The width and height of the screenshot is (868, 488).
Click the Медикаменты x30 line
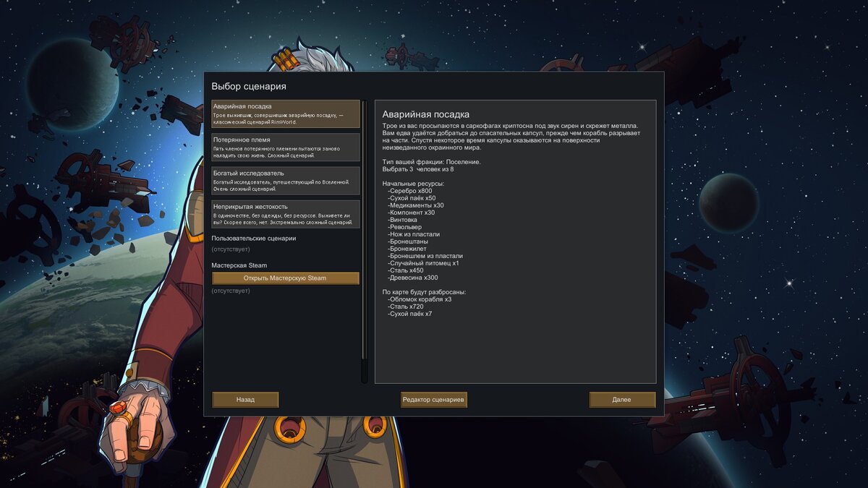coord(416,205)
